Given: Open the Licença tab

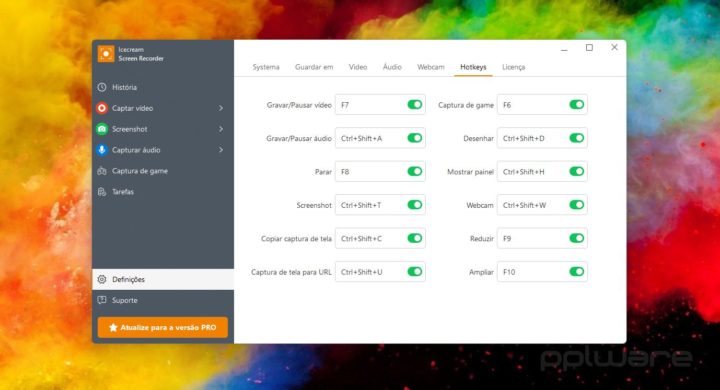Looking at the screenshot, I should coord(513,67).
